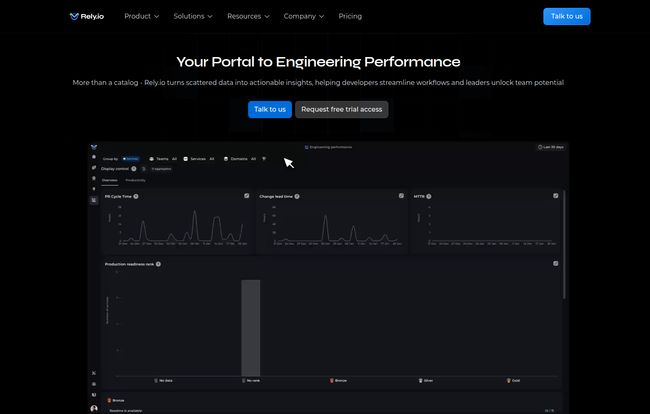Image resolution: width=650 pixels, height=414 pixels.
Task: Click info icon beside Production readiness rank
Action: [x=158, y=264]
